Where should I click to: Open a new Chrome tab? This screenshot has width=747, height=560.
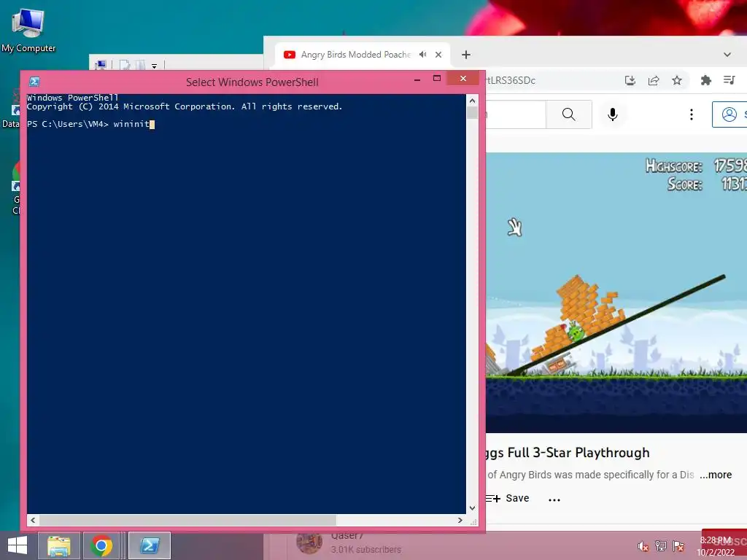466,55
